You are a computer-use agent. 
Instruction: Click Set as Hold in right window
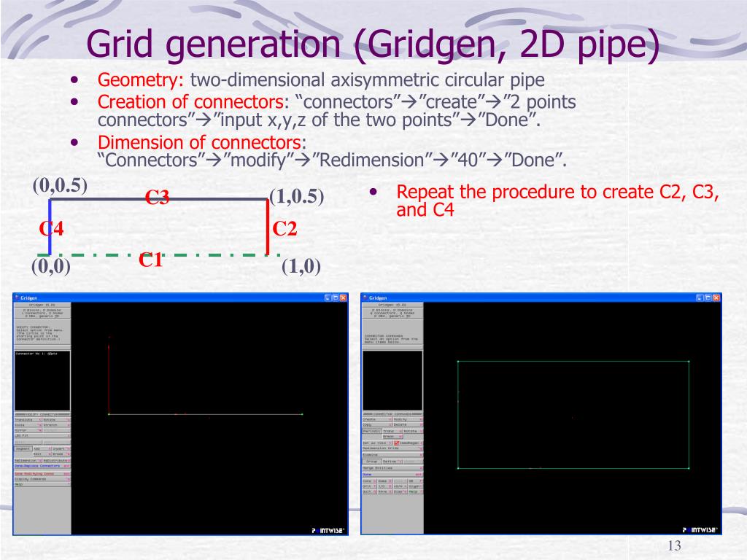coord(377,443)
